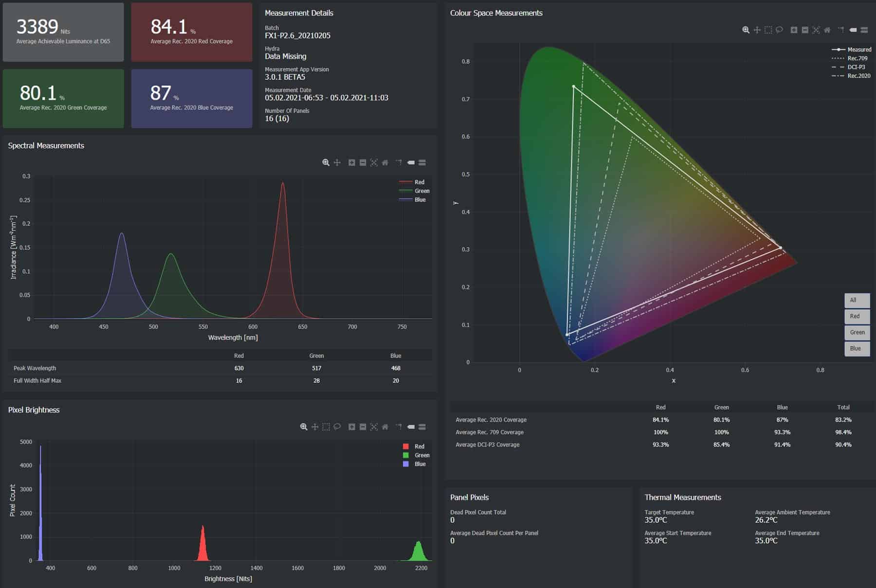Click the 80.1% Rec. 2020 Green Coverage card

tap(63, 98)
